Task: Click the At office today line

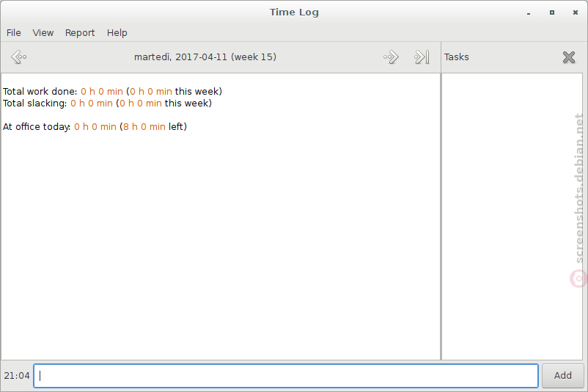Action: click(x=95, y=126)
